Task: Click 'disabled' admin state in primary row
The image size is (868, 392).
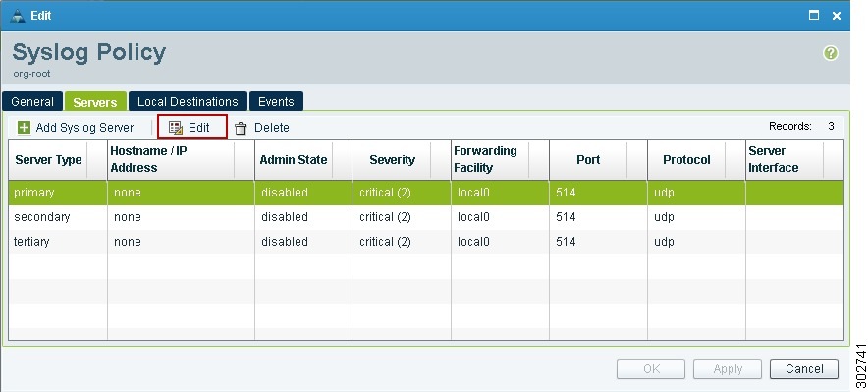Action: (x=285, y=193)
